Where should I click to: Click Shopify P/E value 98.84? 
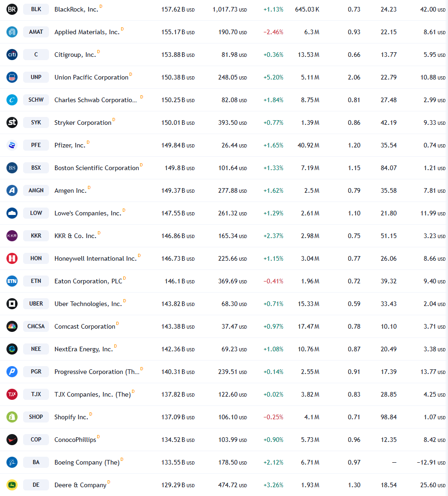click(388, 417)
